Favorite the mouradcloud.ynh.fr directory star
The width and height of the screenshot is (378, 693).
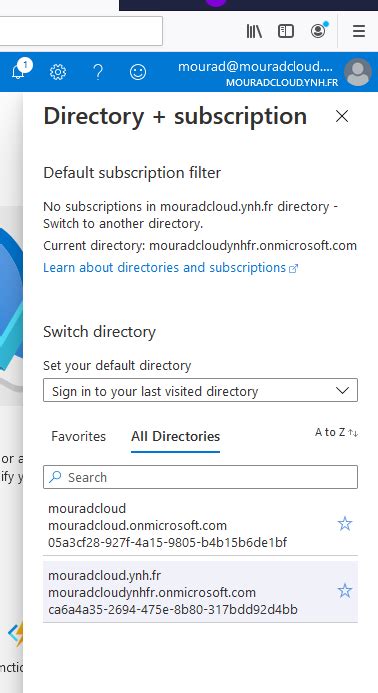(x=345, y=591)
